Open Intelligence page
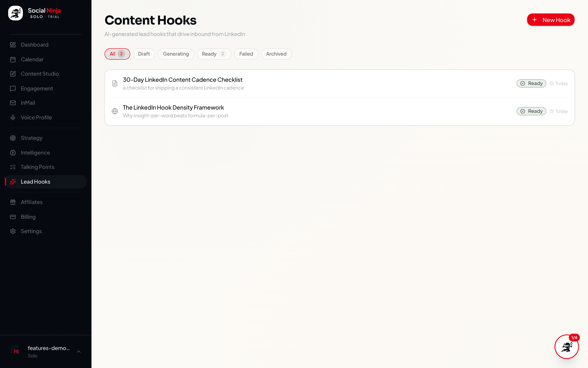Screen dimensions: 588x368 point(46,153)
